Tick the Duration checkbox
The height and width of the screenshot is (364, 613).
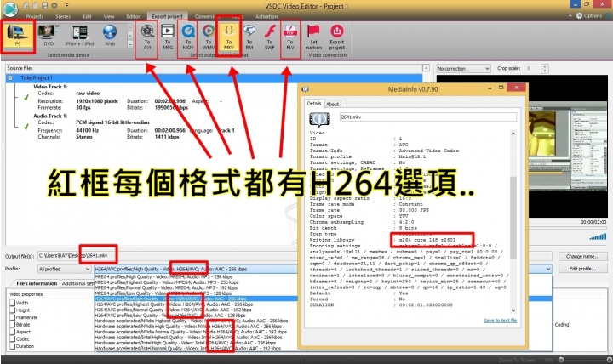tap(13, 346)
